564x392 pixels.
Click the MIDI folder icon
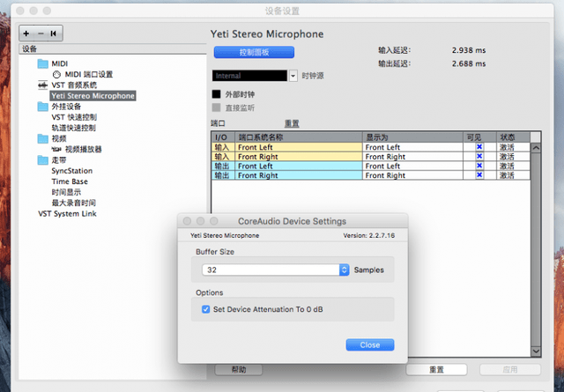(43, 63)
